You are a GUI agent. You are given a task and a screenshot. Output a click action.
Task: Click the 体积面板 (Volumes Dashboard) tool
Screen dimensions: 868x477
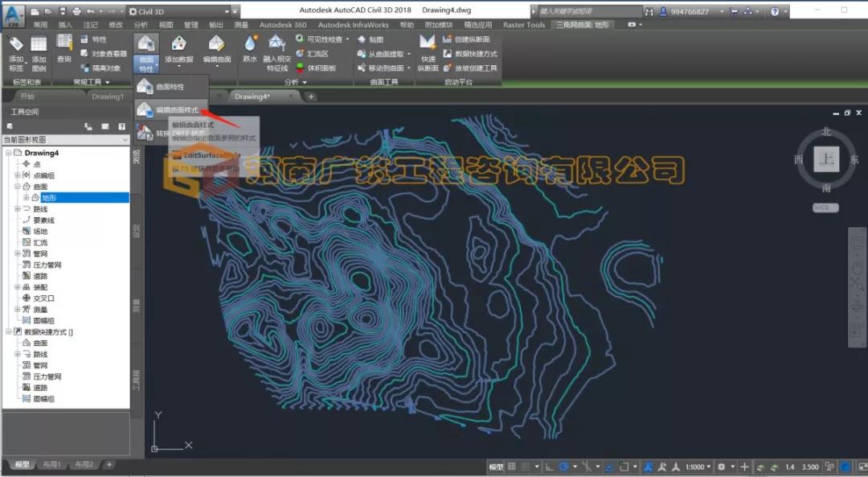point(316,68)
